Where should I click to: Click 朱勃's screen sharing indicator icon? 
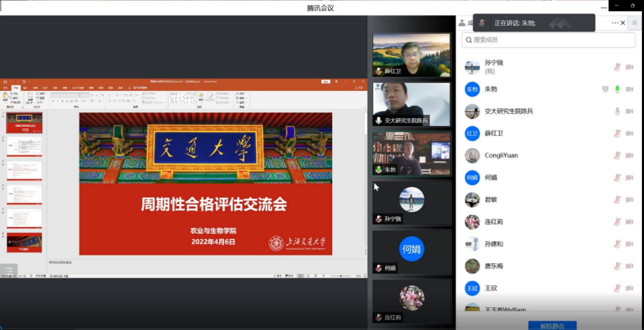605,89
